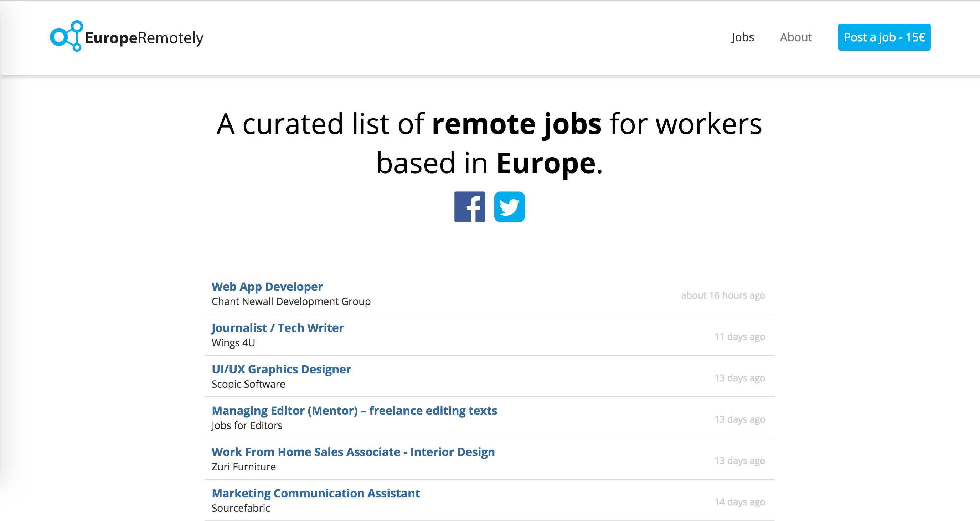
Task: View the UI/UX Graphics Designer job
Action: pyautogui.click(x=281, y=369)
